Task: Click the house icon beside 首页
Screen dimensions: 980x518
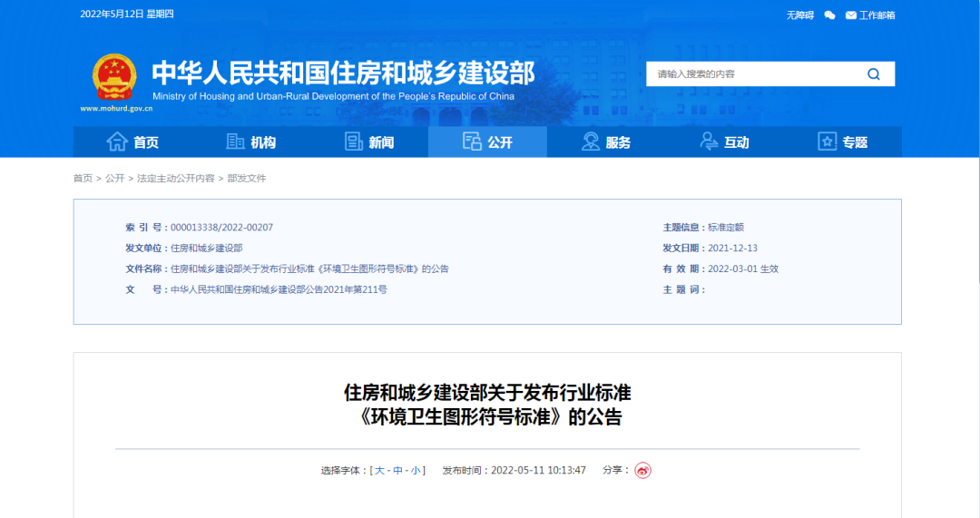Action: click(117, 142)
